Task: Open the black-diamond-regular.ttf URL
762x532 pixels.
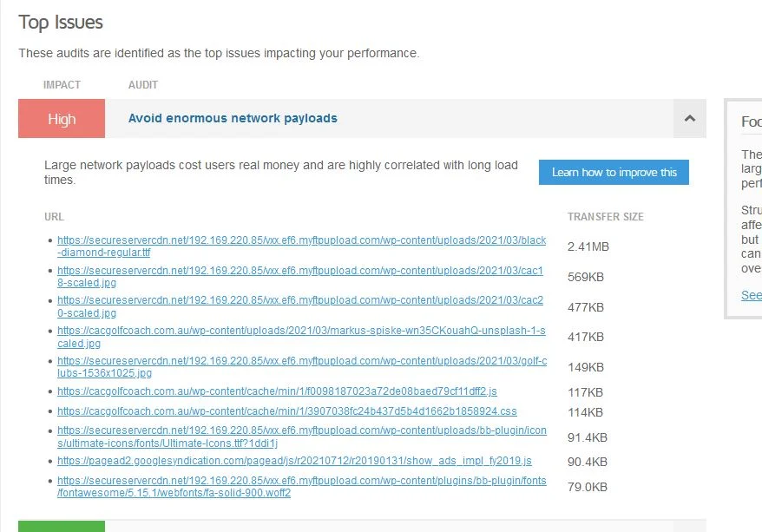Action: (302, 246)
